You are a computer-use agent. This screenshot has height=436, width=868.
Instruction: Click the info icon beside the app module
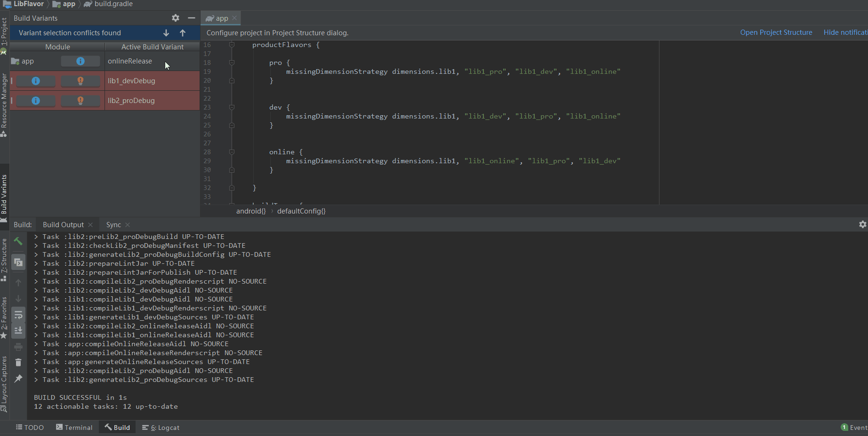(x=80, y=61)
